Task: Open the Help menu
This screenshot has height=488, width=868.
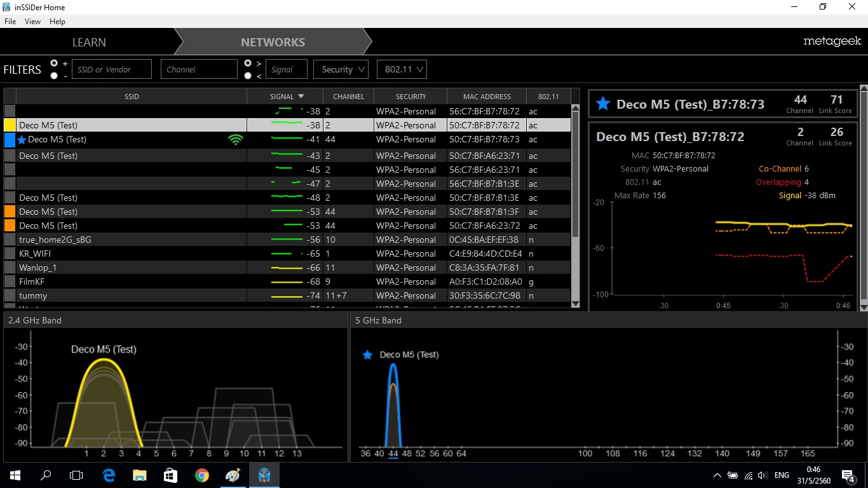Action: 57,22
